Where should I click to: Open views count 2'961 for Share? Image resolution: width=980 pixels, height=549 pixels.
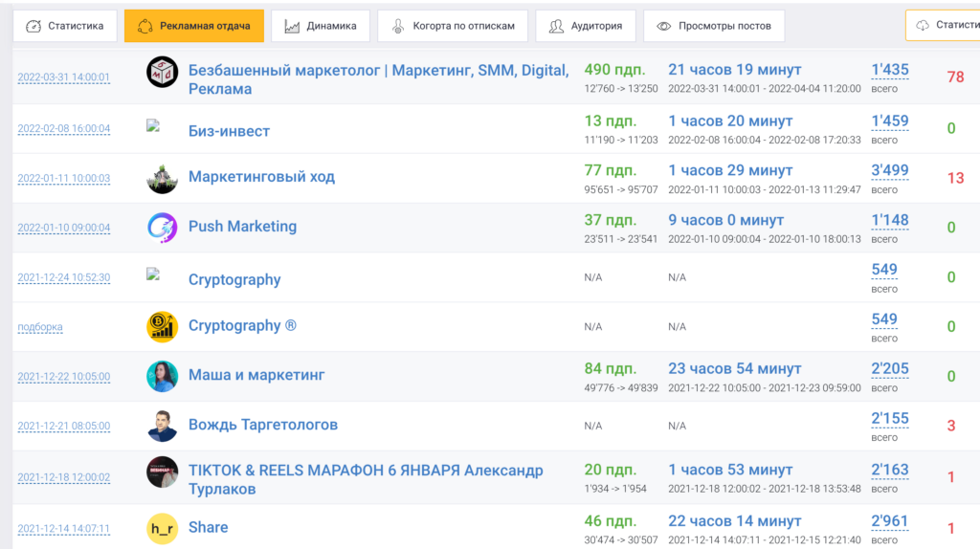889,521
